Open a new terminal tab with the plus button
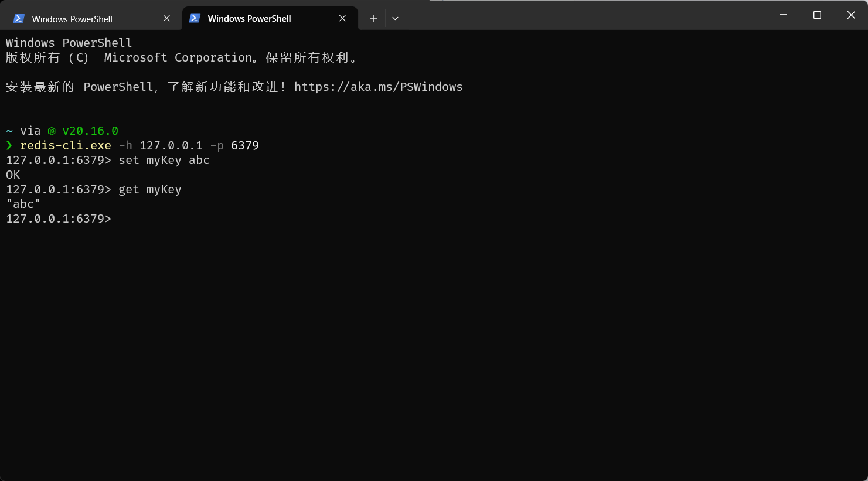868x481 pixels. click(x=373, y=18)
